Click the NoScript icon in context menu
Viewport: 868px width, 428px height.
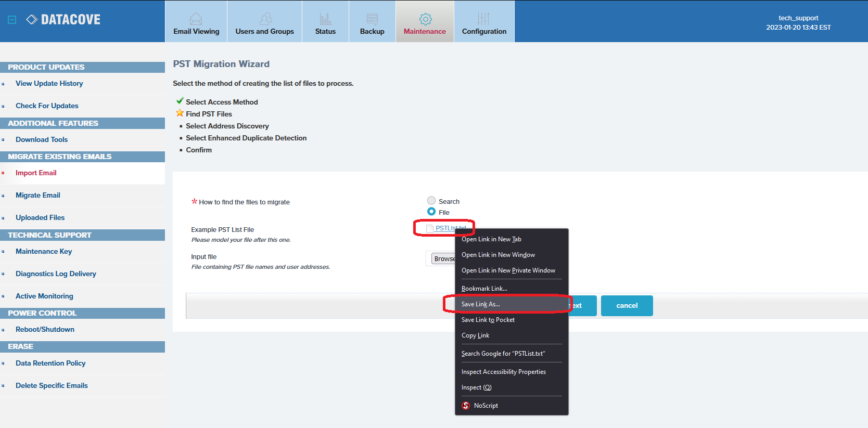pyautogui.click(x=466, y=406)
